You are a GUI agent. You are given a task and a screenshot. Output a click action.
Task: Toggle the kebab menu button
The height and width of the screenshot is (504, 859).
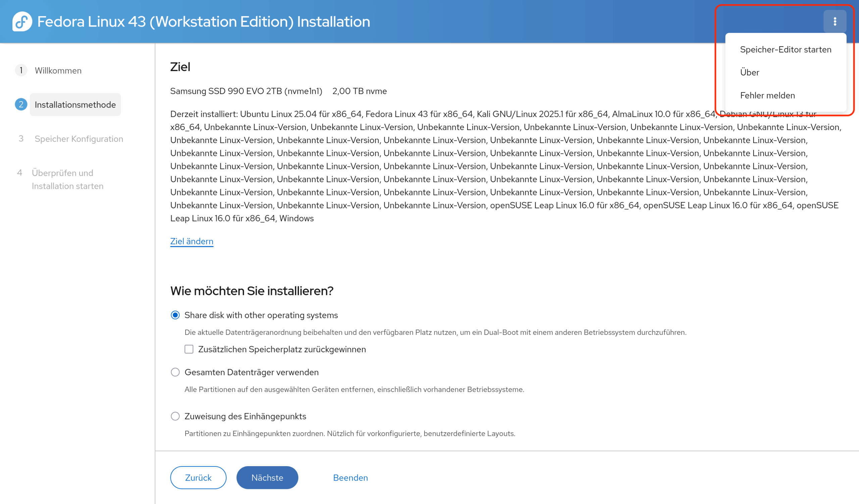pyautogui.click(x=835, y=21)
